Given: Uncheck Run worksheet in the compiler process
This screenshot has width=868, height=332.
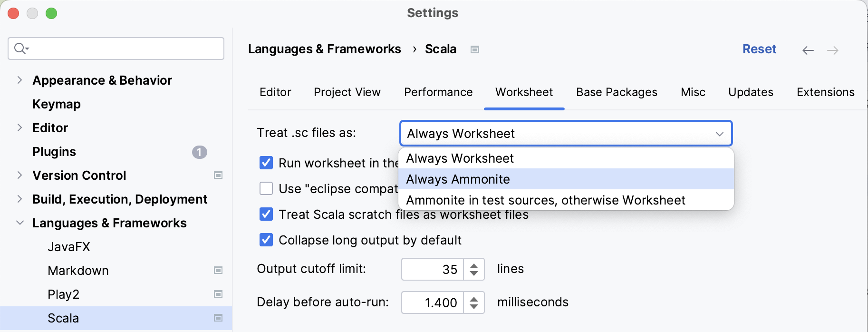Looking at the screenshot, I should (x=266, y=163).
